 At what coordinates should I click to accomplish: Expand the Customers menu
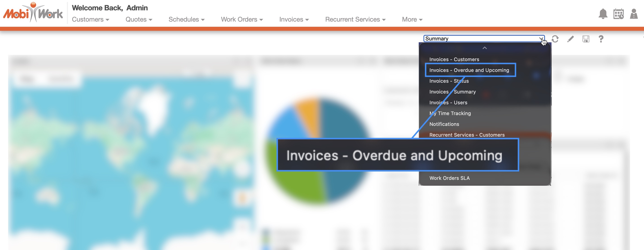(90, 20)
